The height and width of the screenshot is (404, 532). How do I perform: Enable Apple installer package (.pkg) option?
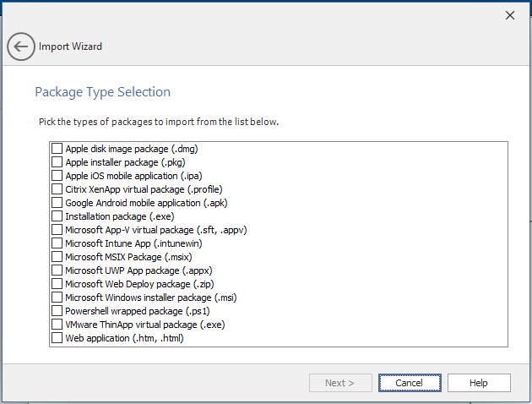click(x=57, y=162)
